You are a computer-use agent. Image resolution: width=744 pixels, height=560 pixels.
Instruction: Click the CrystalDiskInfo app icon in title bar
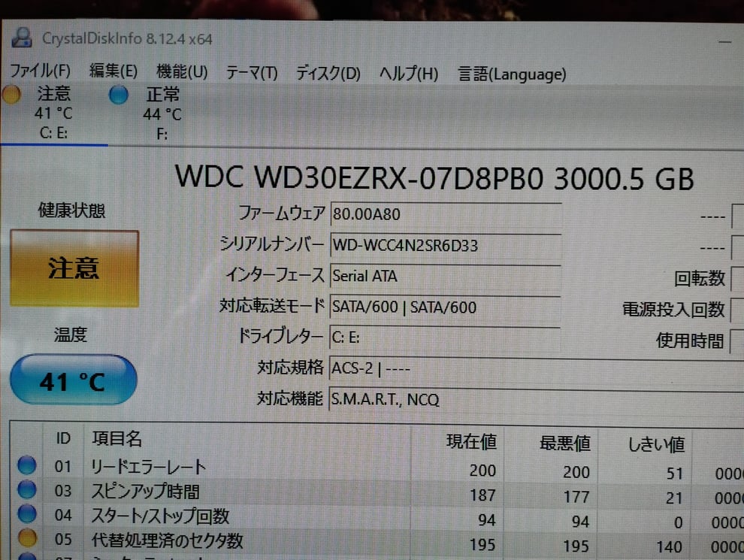click(x=21, y=38)
